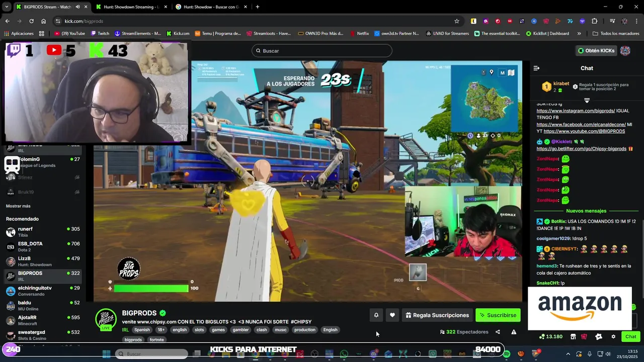Click the 13.180 channel points balance

pos(550,336)
